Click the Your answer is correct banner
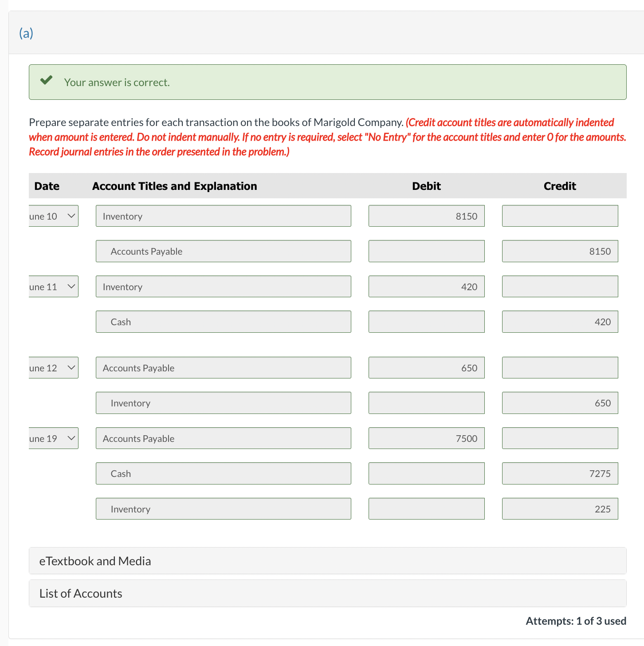 click(x=327, y=82)
